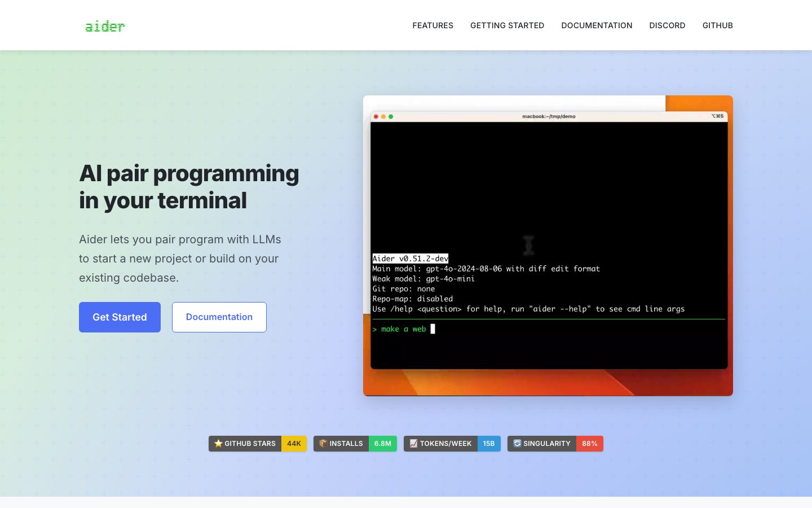Go to Getting Started in the navigation
812x508 pixels.
507,25
